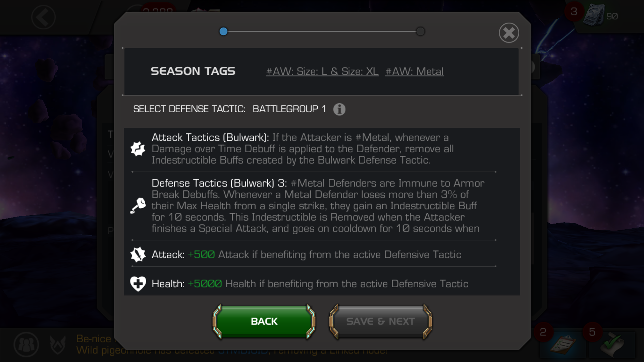
Task: Tap the Health bonus heart icon
Action: click(138, 284)
